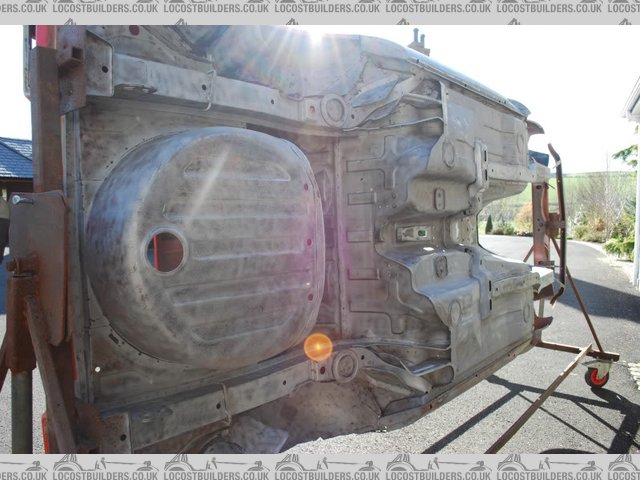Click the diagonal brace bar of the right stand
The image size is (640, 480).
tap(540, 400)
